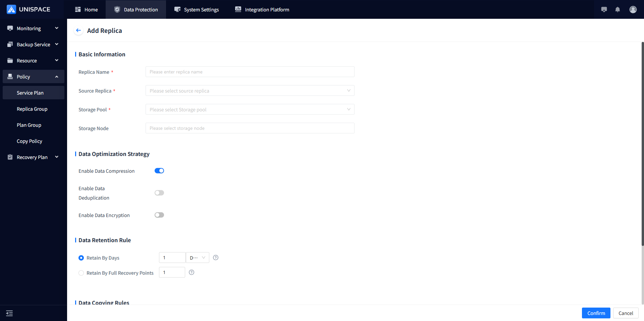Click the Backup Service sidebar icon
This screenshot has width=644, height=321.
click(10, 45)
